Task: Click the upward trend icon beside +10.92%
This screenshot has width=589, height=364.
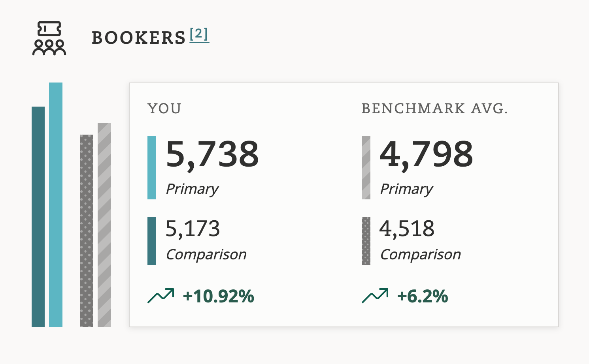Action: coord(160,296)
